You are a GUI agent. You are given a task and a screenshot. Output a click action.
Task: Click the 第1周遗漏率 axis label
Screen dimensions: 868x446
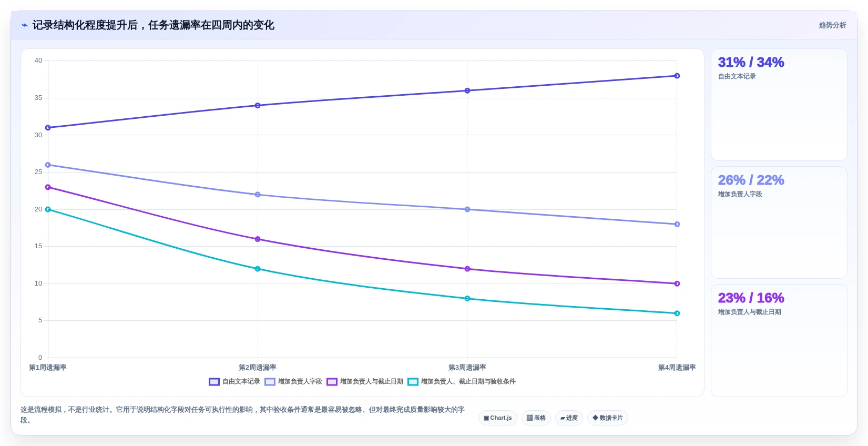click(x=48, y=368)
